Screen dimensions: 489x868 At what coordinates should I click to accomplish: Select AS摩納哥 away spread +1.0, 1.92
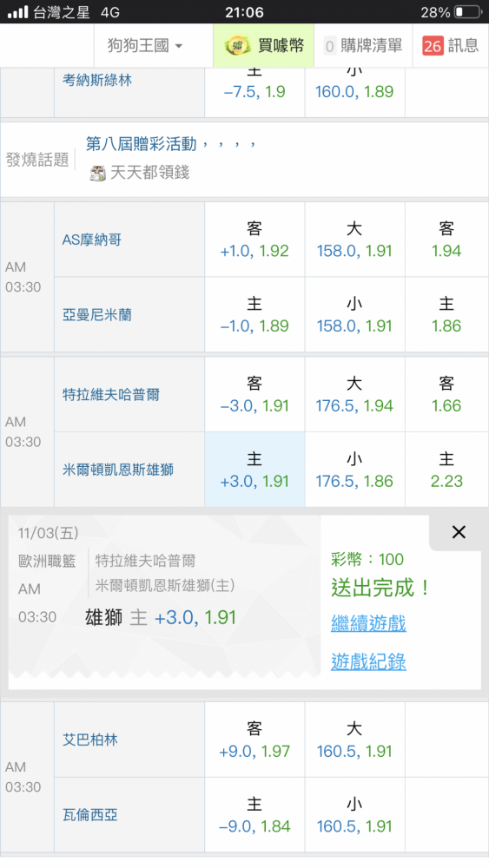click(x=254, y=240)
